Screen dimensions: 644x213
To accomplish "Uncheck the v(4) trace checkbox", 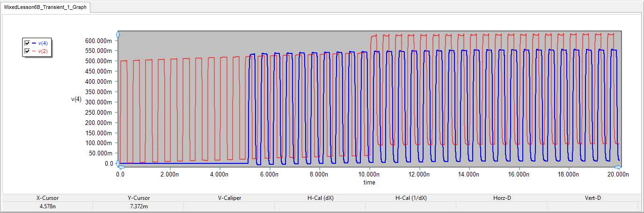I will 27,43.
